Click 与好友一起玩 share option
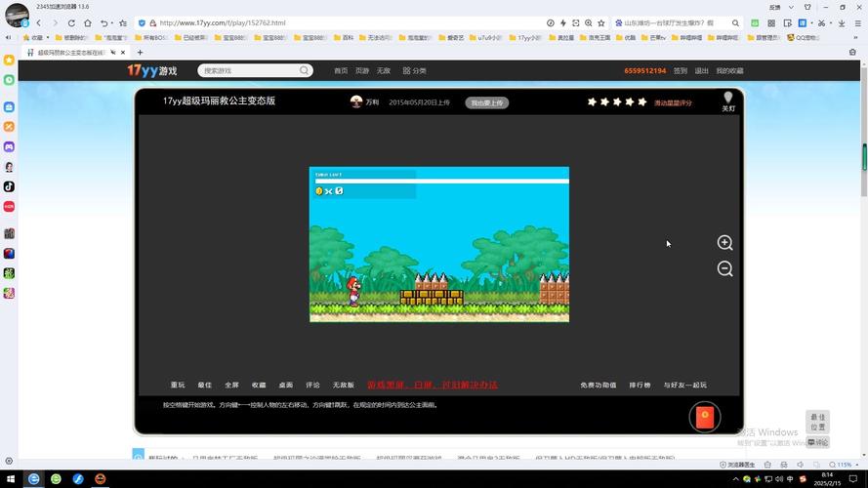The width and height of the screenshot is (868, 488). pyautogui.click(x=685, y=386)
